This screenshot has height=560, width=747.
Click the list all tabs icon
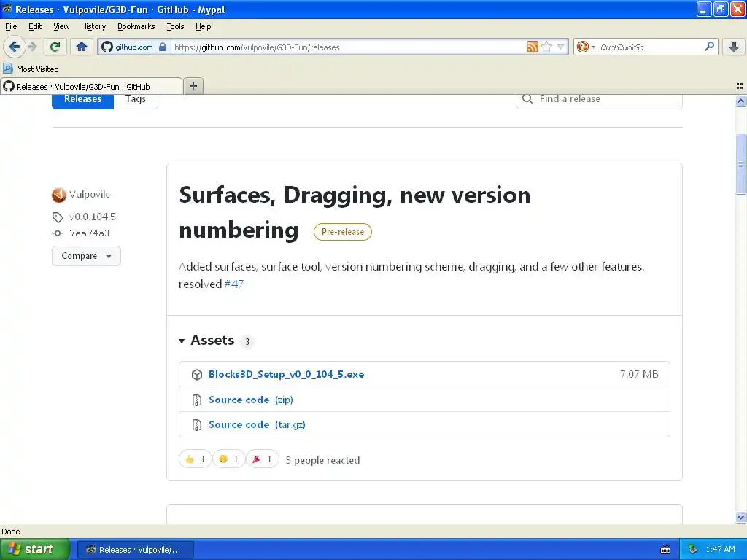[740, 86]
